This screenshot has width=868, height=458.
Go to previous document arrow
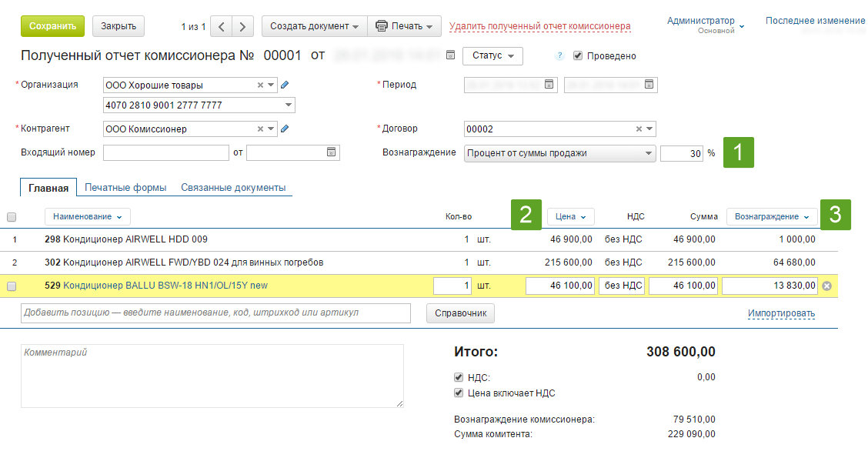click(221, 26)
